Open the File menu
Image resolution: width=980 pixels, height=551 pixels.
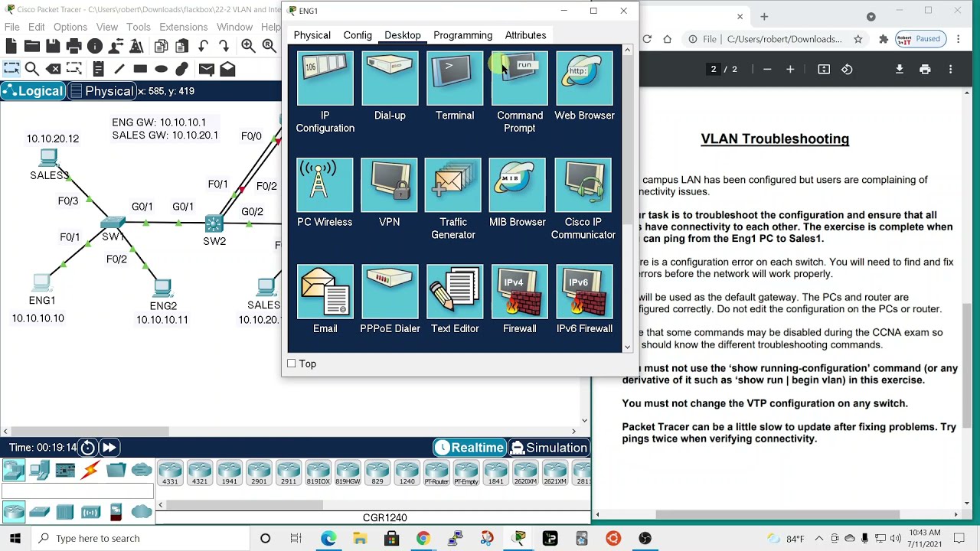click(12, 27)
